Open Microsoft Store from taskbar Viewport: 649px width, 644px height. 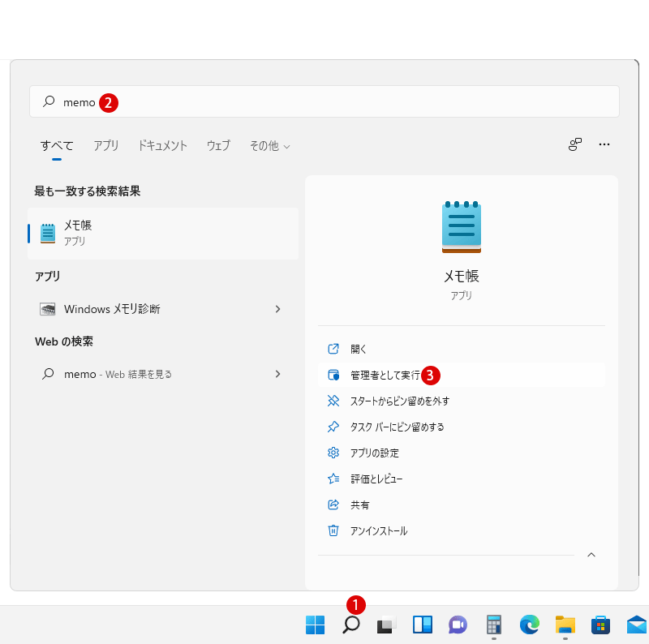click(x=600, y=625)
